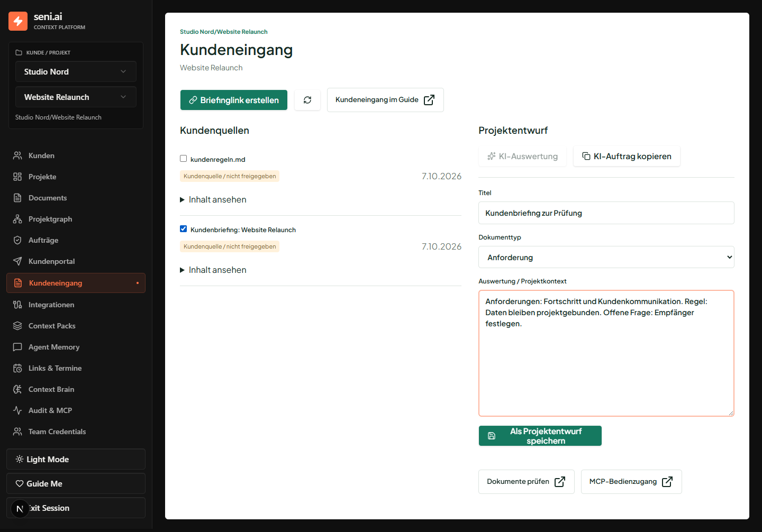Open Dokumente prüfen external link
Image resolution: width=762 pixels, height=532 pixels.
pyautogui.click(x=527, y=482)
